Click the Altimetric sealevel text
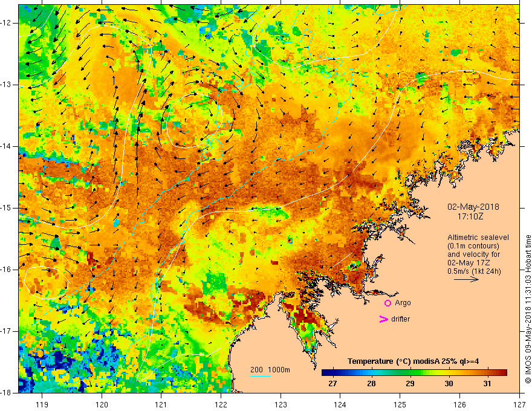Screen dimensions: 532x411 click(x=478, y=238)
